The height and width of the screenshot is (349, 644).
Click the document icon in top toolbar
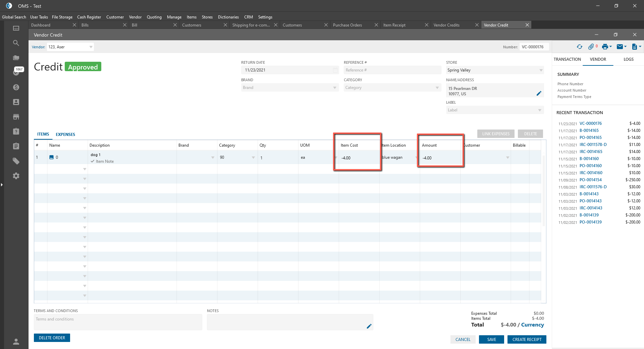[x=634, y=47]
